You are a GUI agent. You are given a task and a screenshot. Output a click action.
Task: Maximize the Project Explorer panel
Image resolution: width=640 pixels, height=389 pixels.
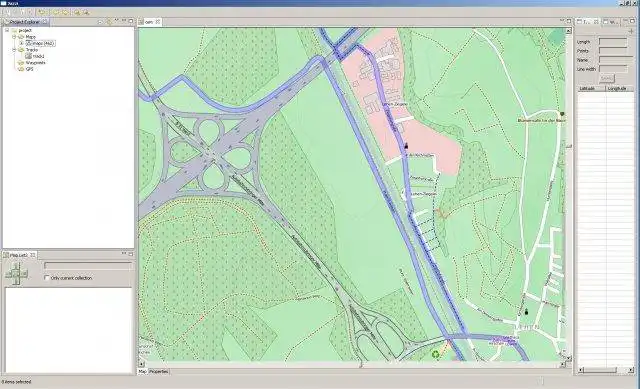click(131, 20)
